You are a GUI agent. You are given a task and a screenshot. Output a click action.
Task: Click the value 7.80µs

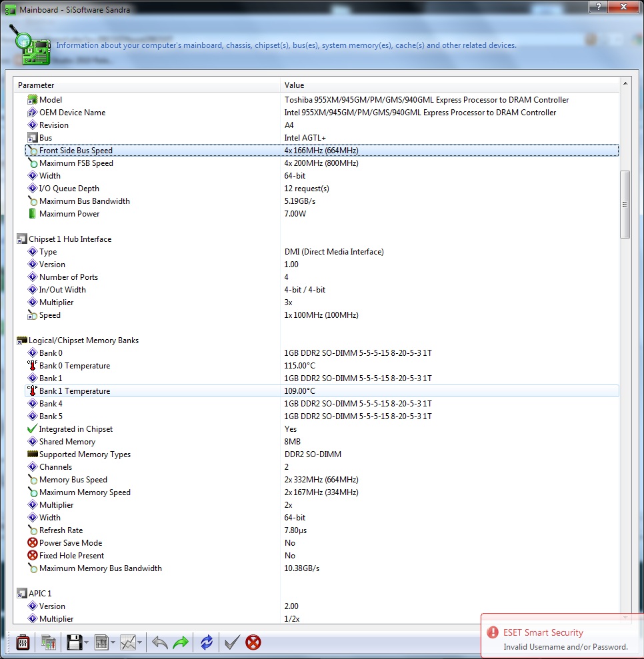point(295,530)
